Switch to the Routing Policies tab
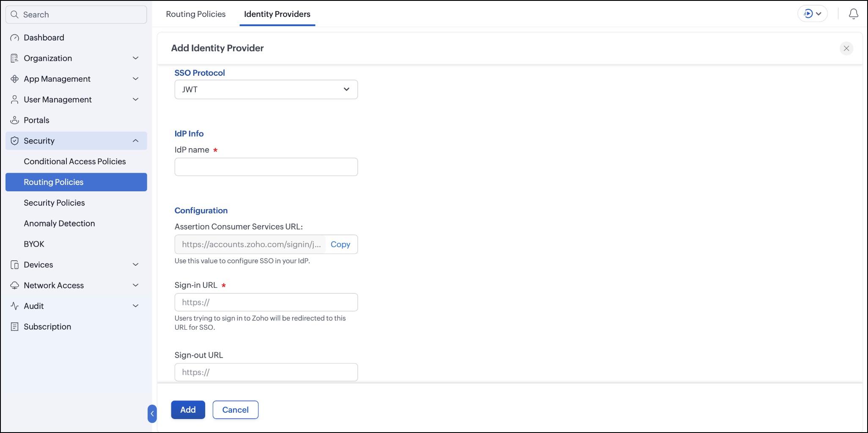 coord(196,14)
